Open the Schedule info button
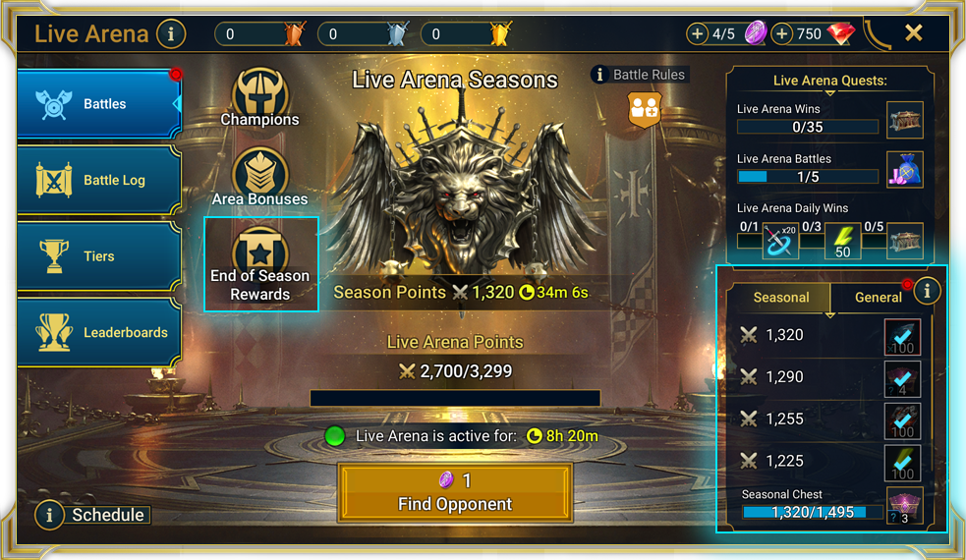This screenshot has height=560, width=966. pyautogui.click(x=93, y=515)
